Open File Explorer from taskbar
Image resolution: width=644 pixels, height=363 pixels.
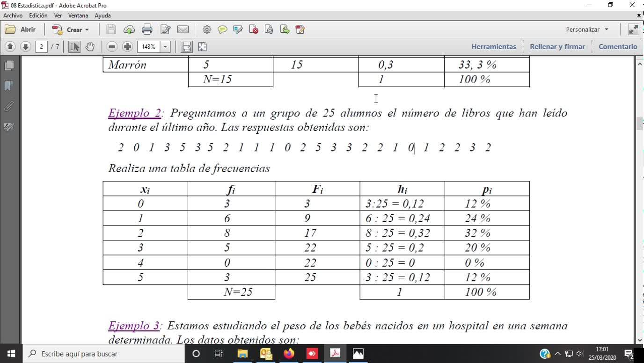point(242,354)
